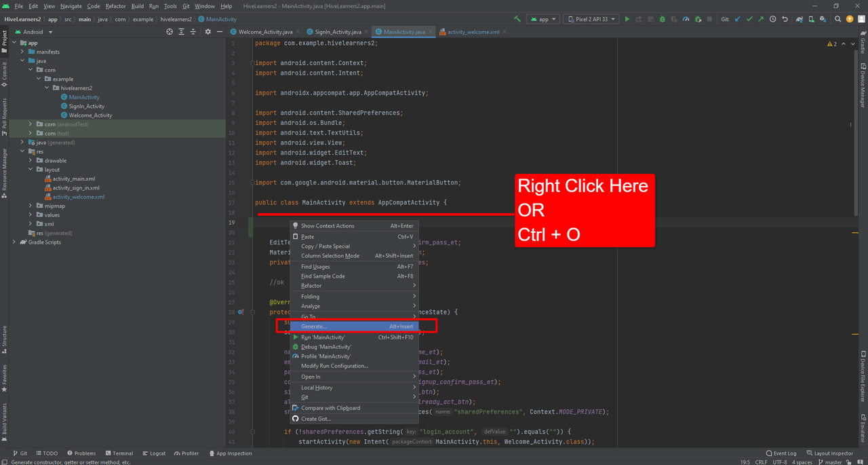
Task: Sync project with Gradle files elephant icon
Action: (800, 19)
